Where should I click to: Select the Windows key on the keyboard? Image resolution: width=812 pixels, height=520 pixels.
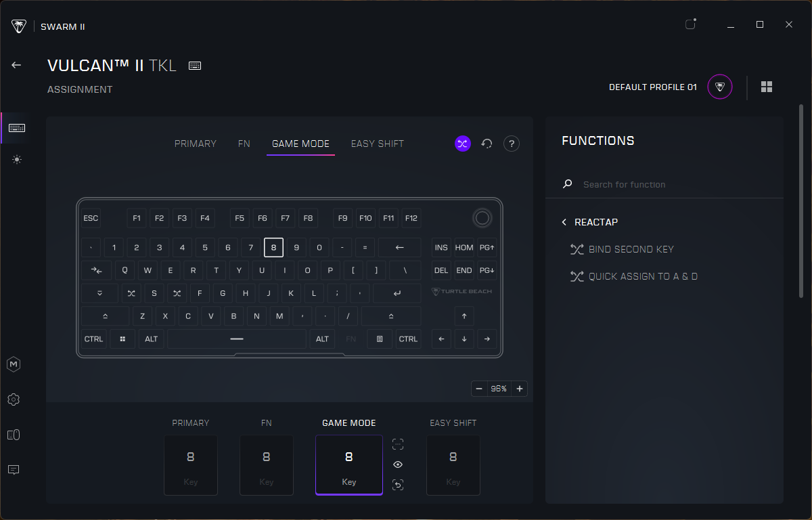click(122, 339)
